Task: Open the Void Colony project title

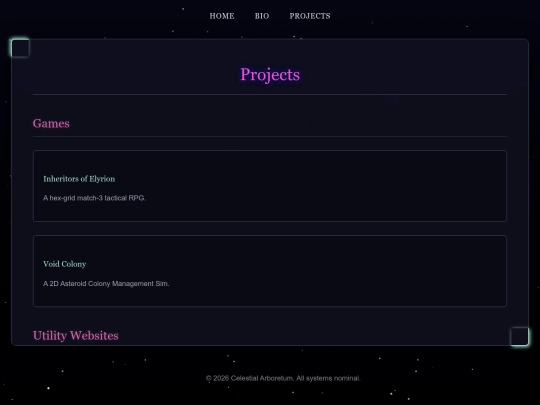Action: [x=65, y=264]
